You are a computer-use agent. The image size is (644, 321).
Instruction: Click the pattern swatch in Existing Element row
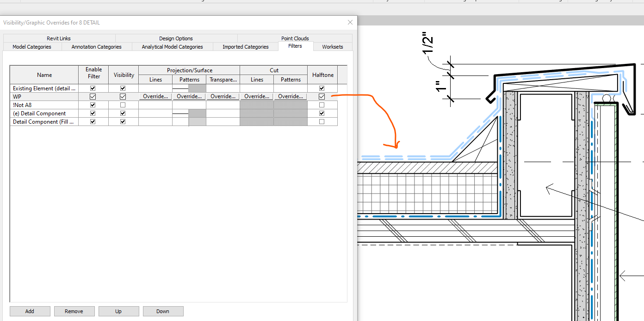(x=197, y=88)
